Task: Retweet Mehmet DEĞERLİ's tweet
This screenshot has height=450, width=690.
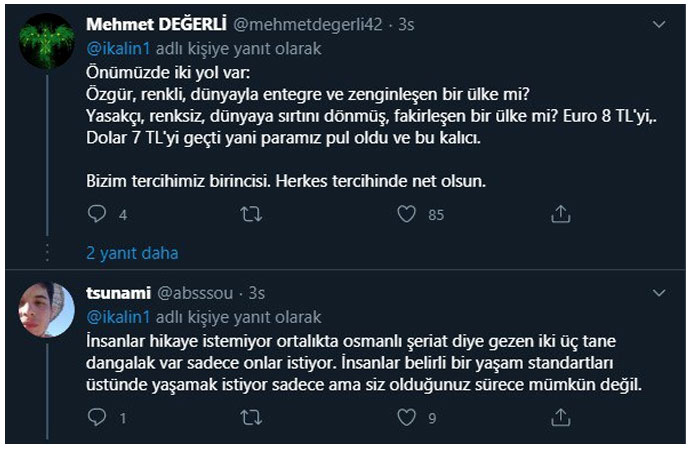Action: [x=252, y=214]
